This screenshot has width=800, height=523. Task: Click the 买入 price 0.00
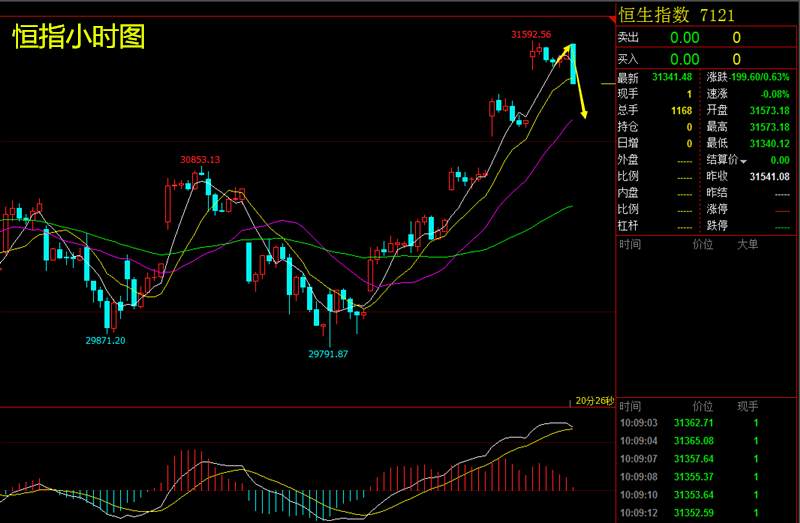685,60
